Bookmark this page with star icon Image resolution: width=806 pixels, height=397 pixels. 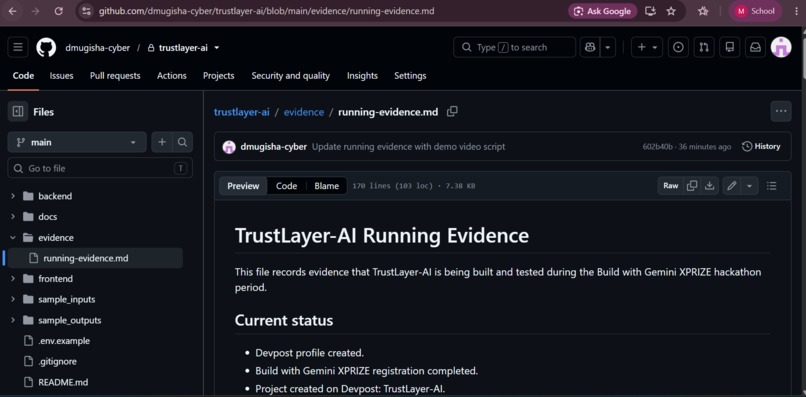(671, 11)
